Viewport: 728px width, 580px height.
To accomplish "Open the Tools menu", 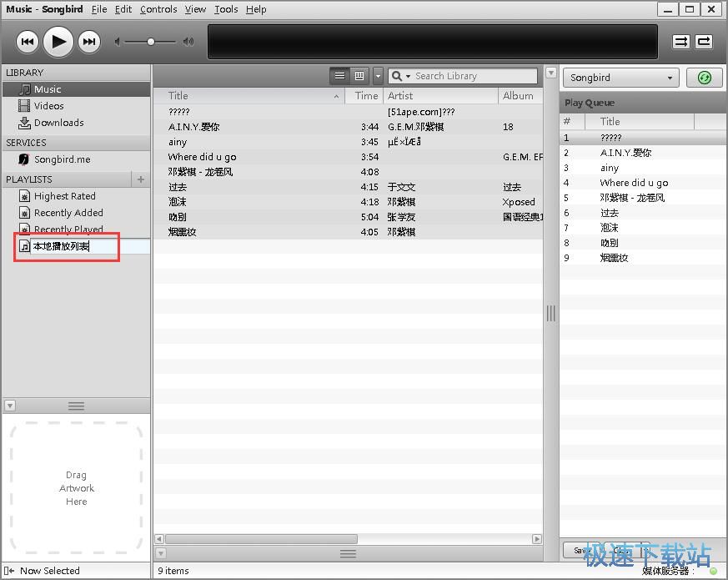I will point(226,9).
